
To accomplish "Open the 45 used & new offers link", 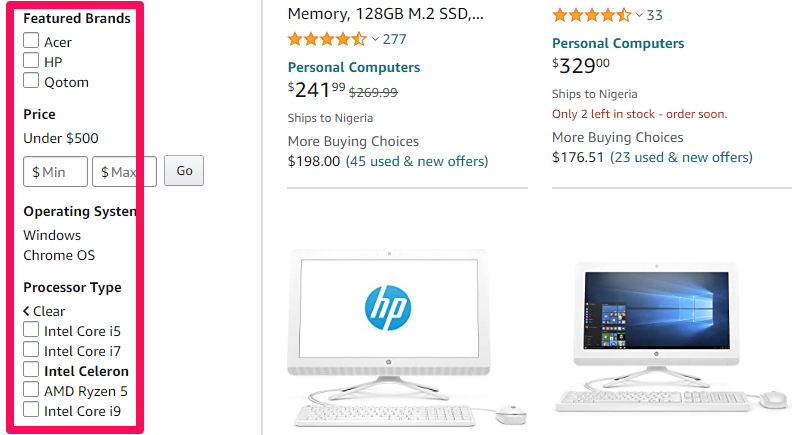I will click(x=416, y=161).
